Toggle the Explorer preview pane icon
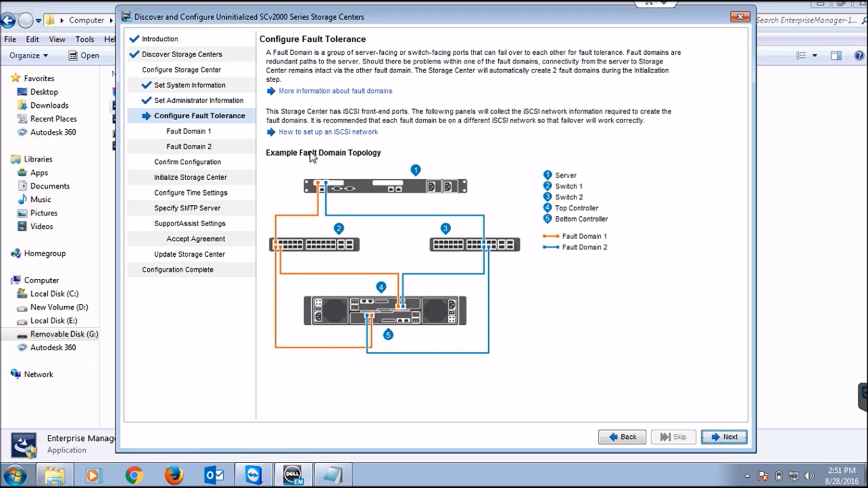The height and width of the screenshot is (488, 868). [836, 55]
